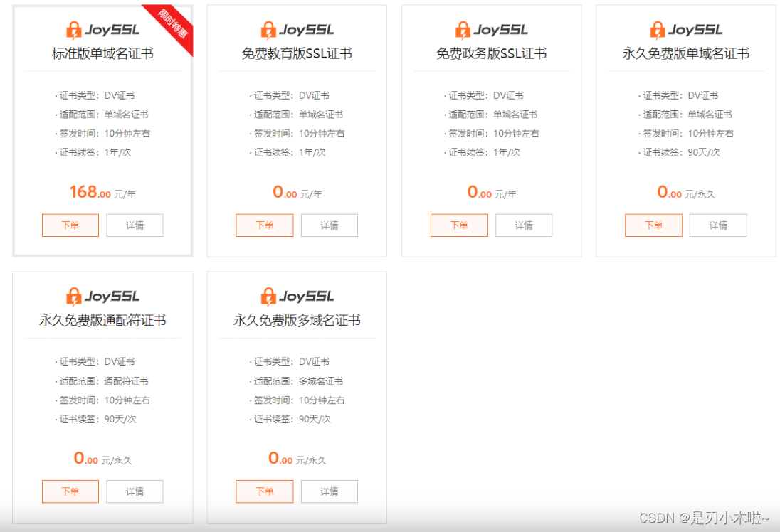This screenshot has width=780, height=532.
Task: Select the 永久免费版通配符证书 title text
Action: [102, 321]
